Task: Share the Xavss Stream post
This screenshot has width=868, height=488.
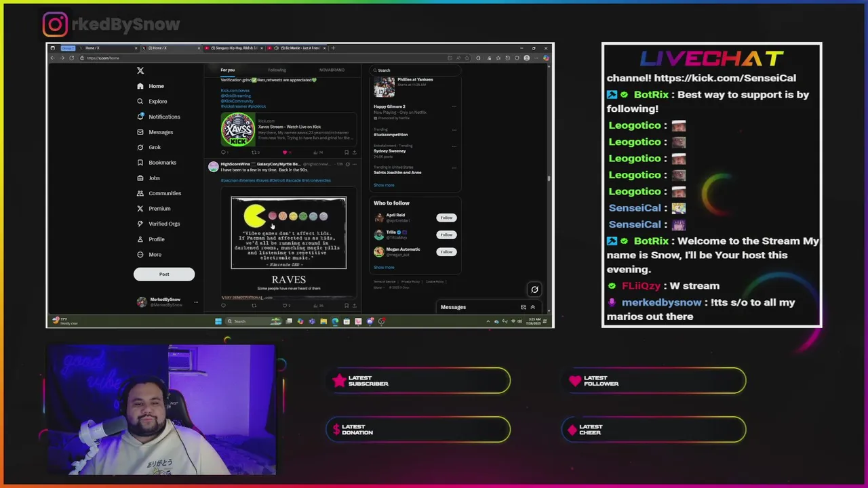Action: click(354, 152)
